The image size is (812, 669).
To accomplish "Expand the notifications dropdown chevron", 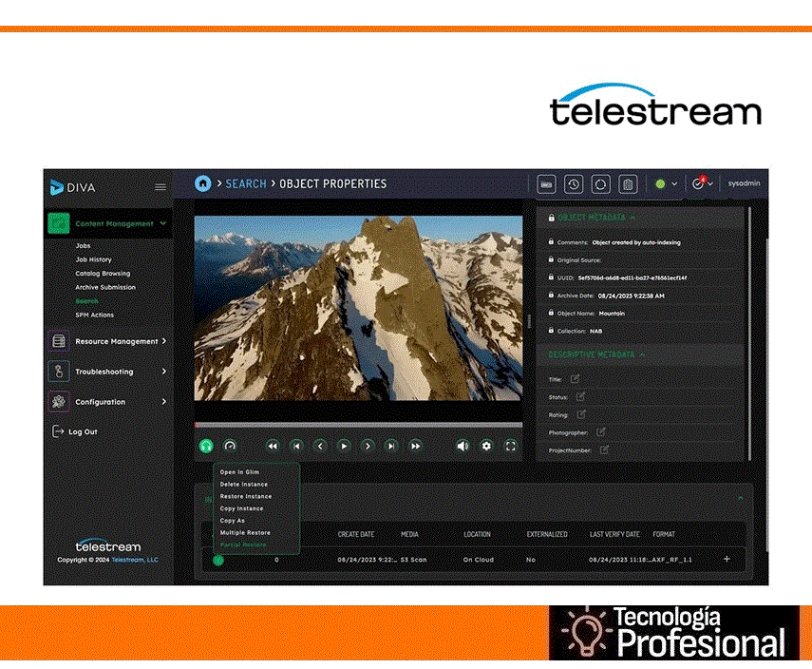I will [710, 184].
